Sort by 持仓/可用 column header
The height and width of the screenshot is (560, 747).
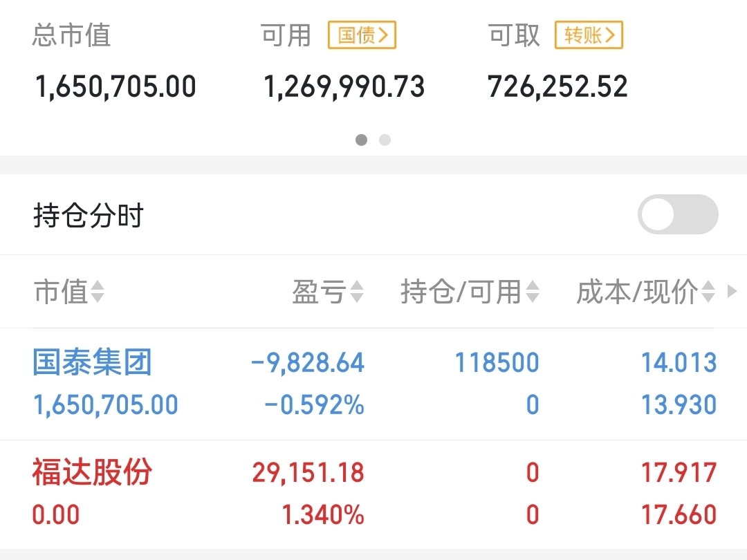click(x=470, y=292)
